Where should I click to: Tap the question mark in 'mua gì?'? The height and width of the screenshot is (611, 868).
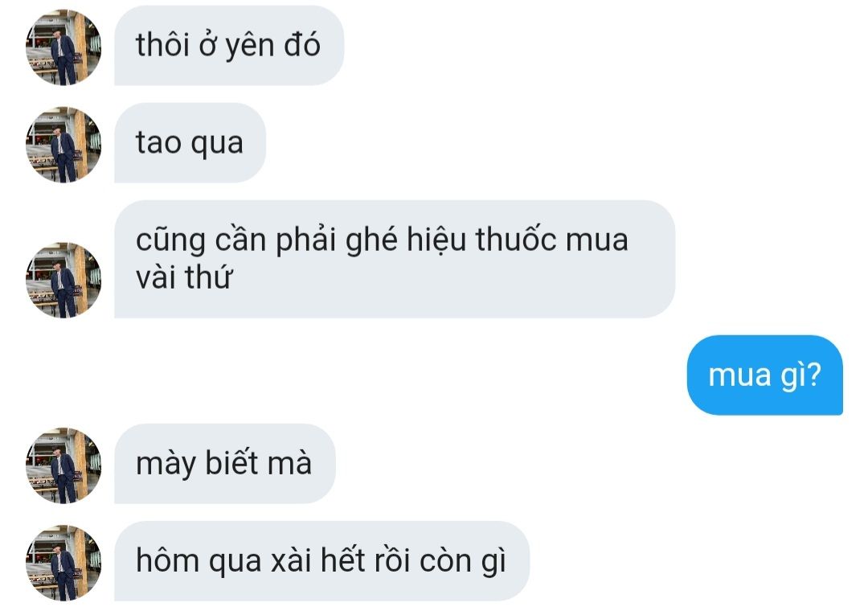point(813,375)
